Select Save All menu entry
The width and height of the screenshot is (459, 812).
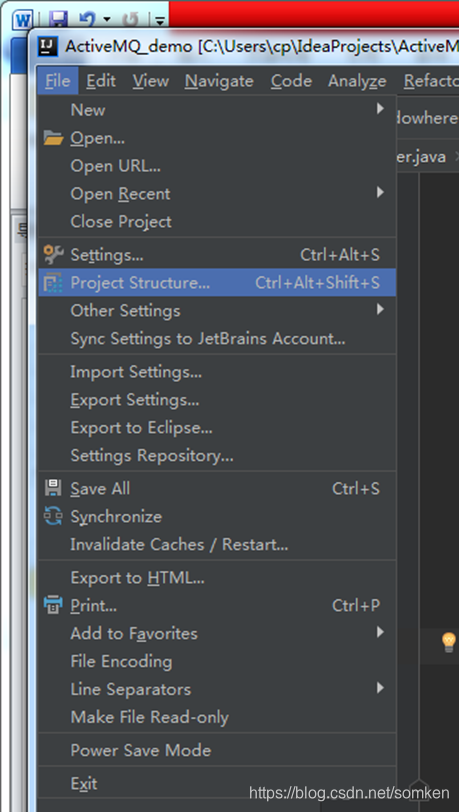(217, 488)
